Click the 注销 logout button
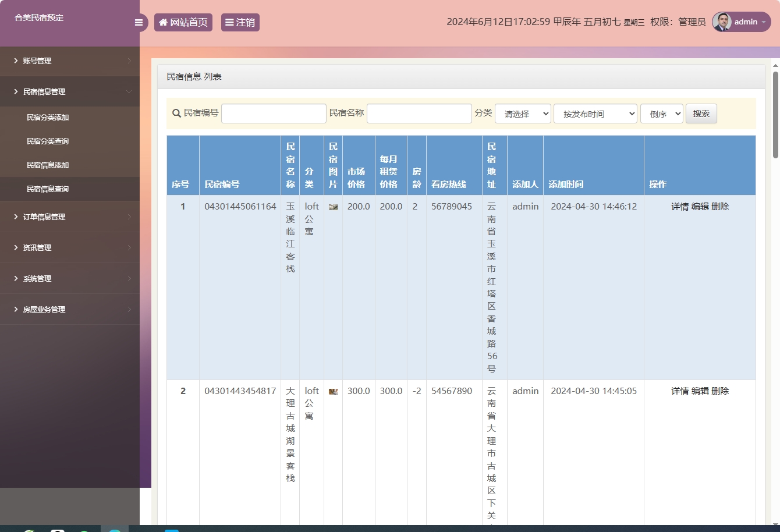The image size is (780, 532). [x=240, y=23]
